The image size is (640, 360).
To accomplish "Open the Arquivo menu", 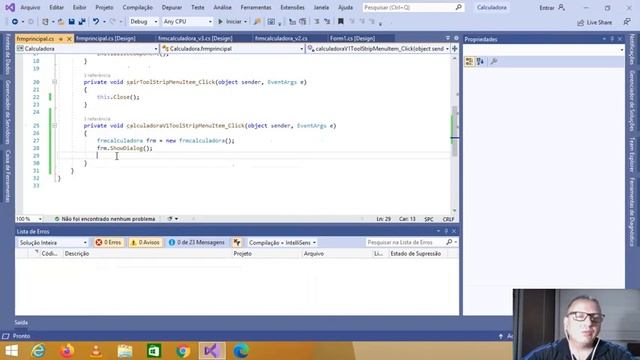I will coord(30,7).
